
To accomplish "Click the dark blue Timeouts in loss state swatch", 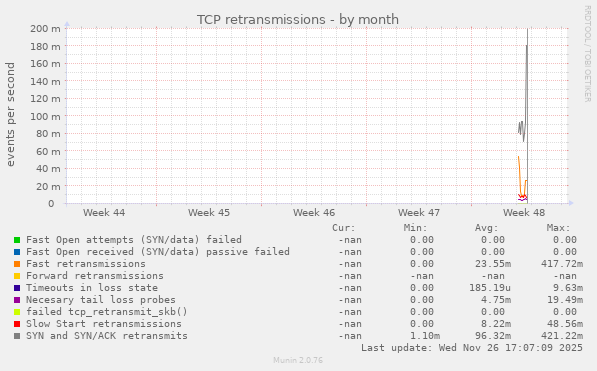I will 17,288.
